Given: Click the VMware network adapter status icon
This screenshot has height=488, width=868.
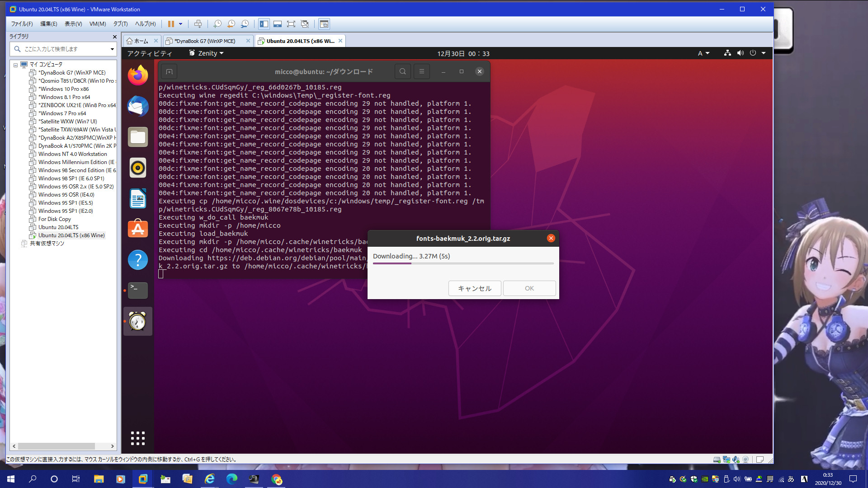Looking at the screenshot, I should (x=726, y=460).
